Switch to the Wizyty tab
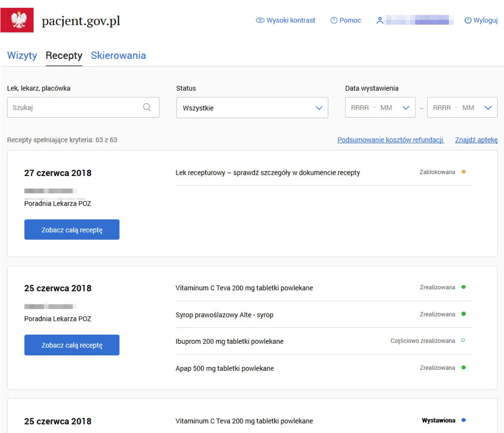 point(22,55)
